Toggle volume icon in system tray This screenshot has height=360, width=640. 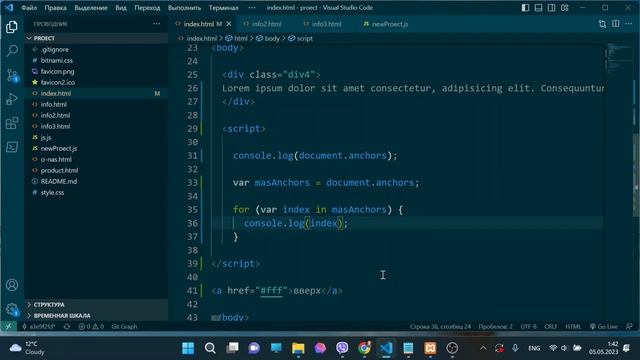pos(564,348)
